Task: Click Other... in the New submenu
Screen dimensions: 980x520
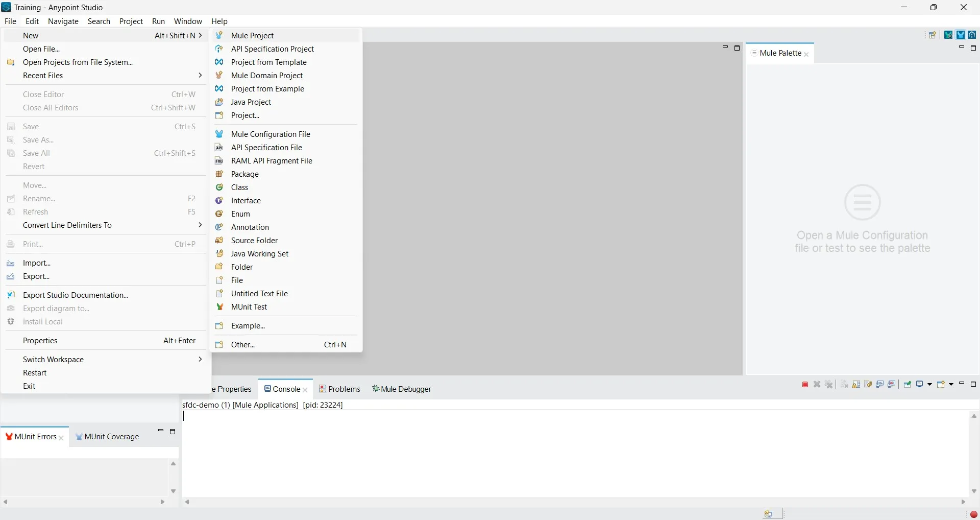Action: [286, 345]
